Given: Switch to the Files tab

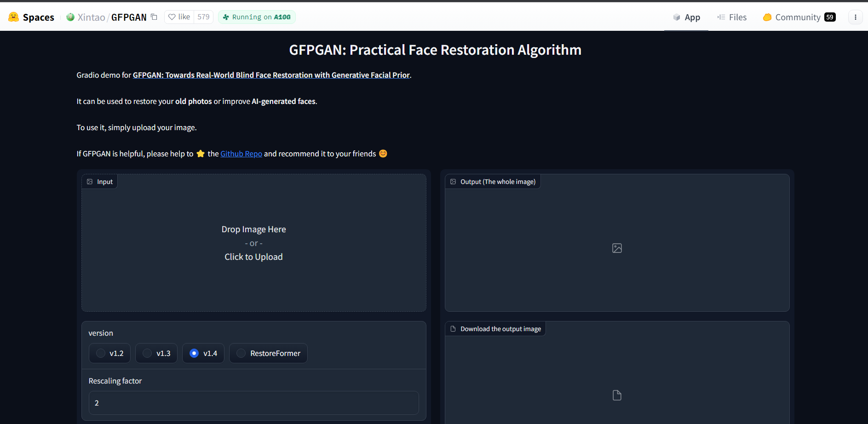Looking at the screenshot, I should coord(731,17).
